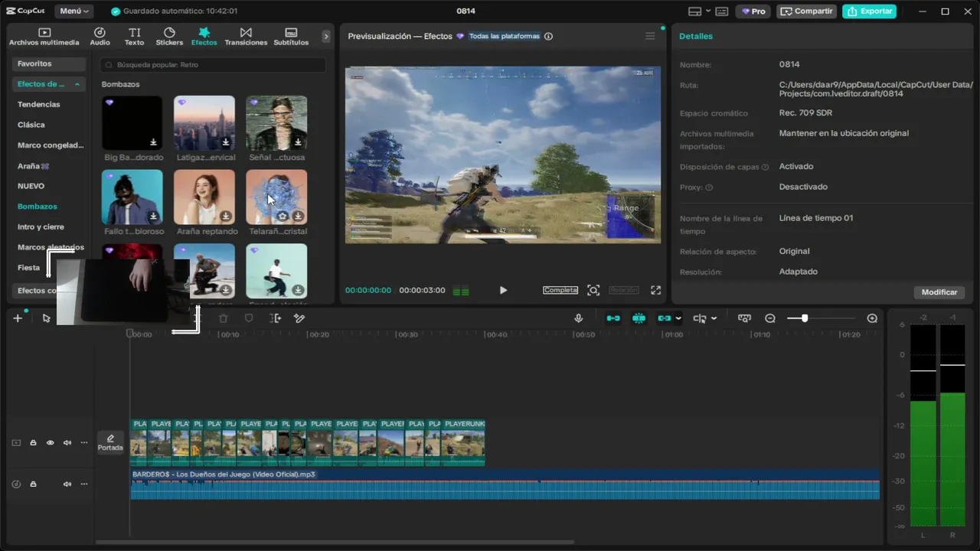Open the Pro subscription button
This screenshot has height=551, width=980.
click(753, 11)
